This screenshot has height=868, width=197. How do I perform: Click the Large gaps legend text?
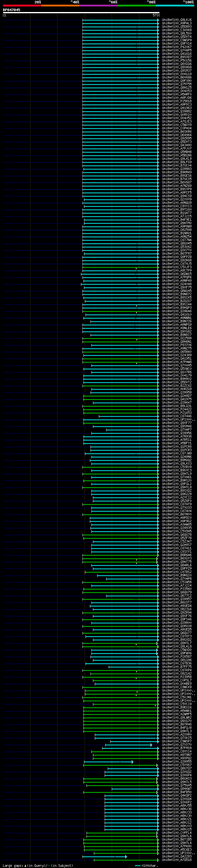[38, 865]
